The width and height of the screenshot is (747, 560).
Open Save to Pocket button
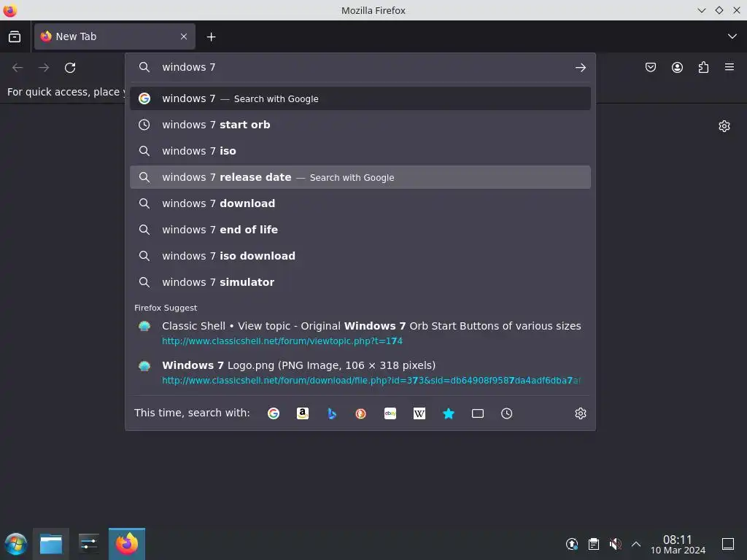[650, 67]
